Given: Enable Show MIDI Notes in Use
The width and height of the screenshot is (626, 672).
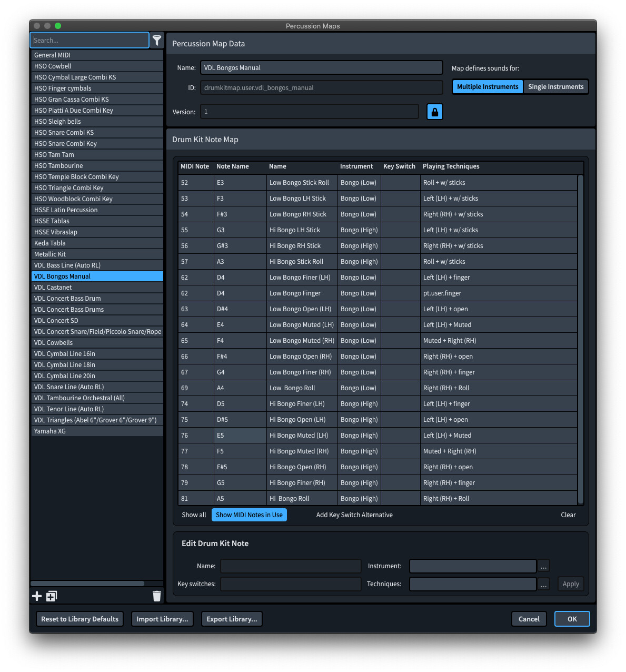Looking at the screenshot, I should point(249,515).
